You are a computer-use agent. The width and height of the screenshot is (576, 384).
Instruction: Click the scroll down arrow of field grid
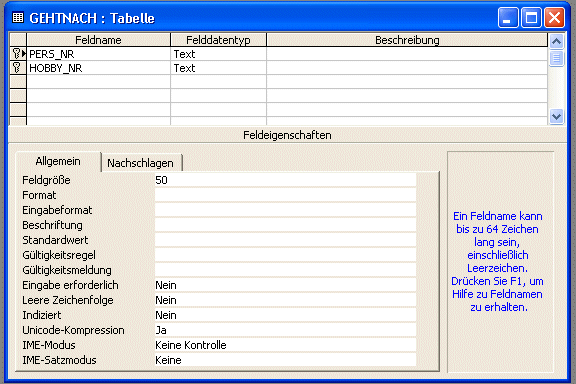click(557, 116)
